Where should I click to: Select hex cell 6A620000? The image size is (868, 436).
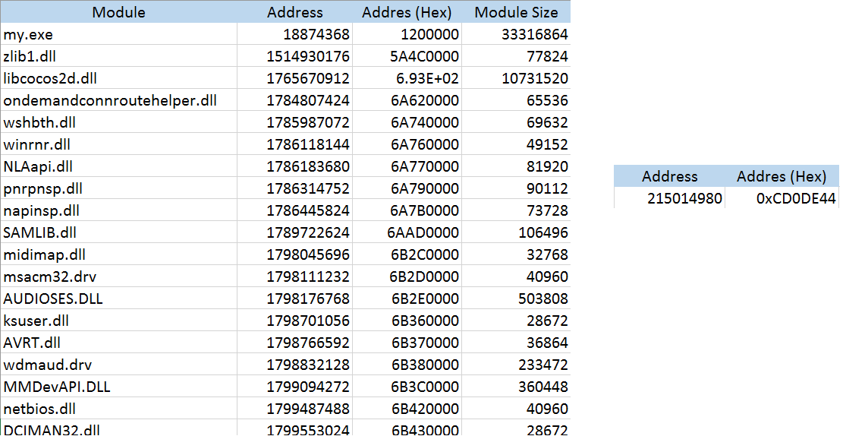click(x=407, y=100)
